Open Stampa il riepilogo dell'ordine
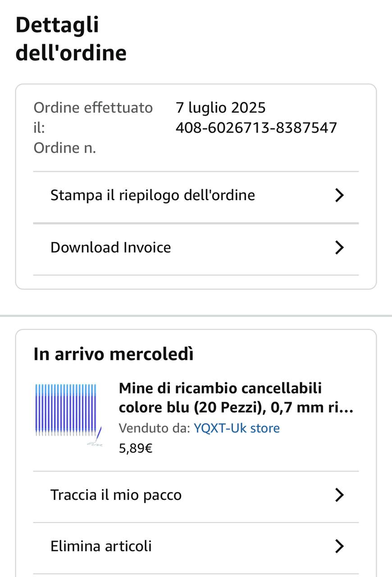The height and width of the screenshot is (577, 392). [152, 195]
